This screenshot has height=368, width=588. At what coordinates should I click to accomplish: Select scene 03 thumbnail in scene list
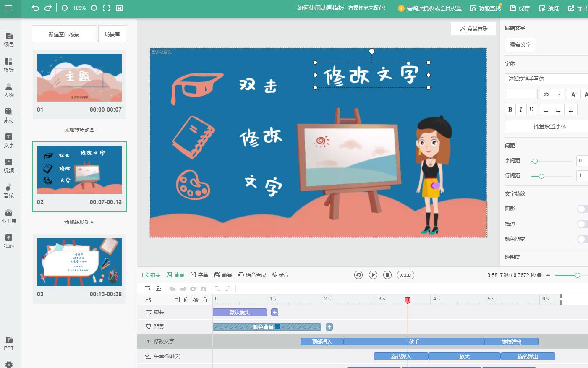pos(79,262)
